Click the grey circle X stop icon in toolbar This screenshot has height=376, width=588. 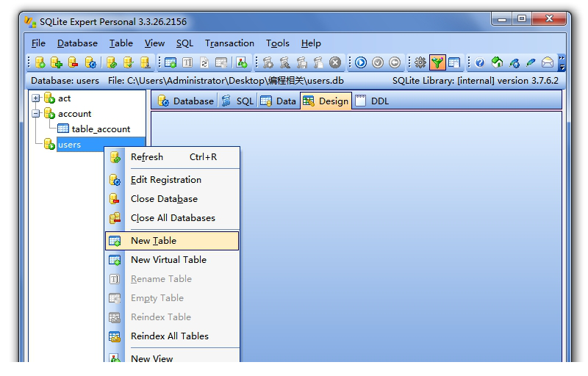pyautogui.click(x=335, y=62)
